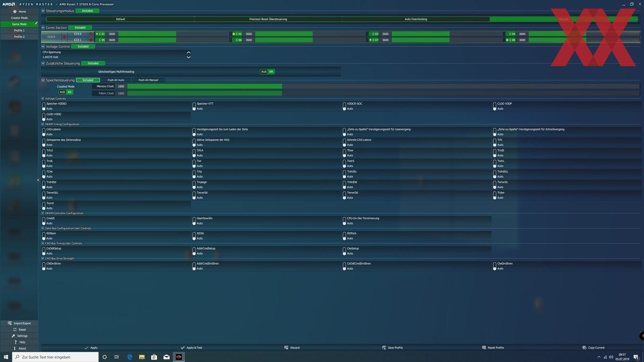
Task: Collapse the Voltage Control section
Action: pyautogui.click(x=43, y=46)
